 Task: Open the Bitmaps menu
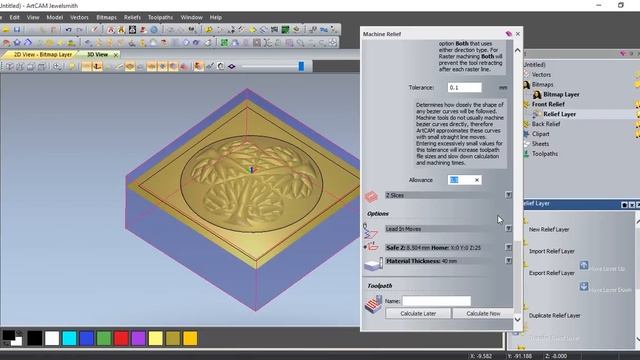pyautogui.click(x=107, y=18)
